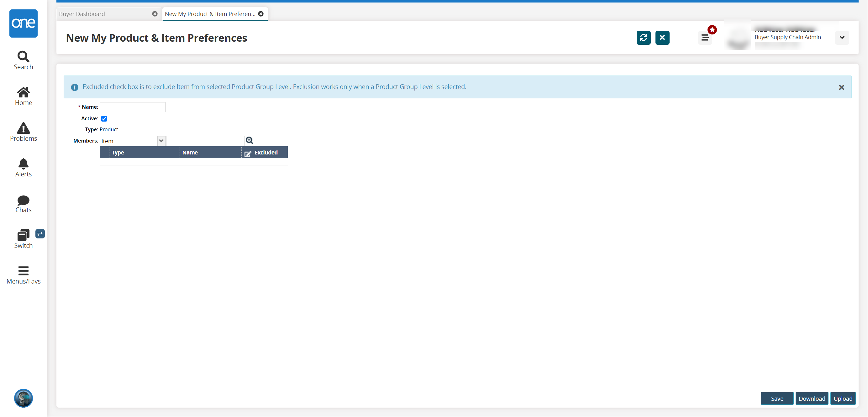Image resolution: width=868 pixels, height=417 pixels.
Task: Click the Excluded column edit icon
Action: [x=248, y=154]
